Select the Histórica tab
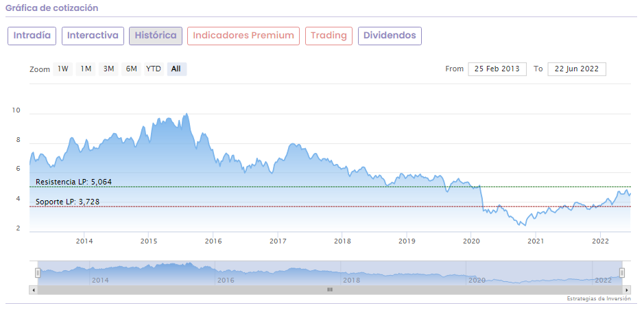This screenshot has height=310, width=644. pos(156,36)
